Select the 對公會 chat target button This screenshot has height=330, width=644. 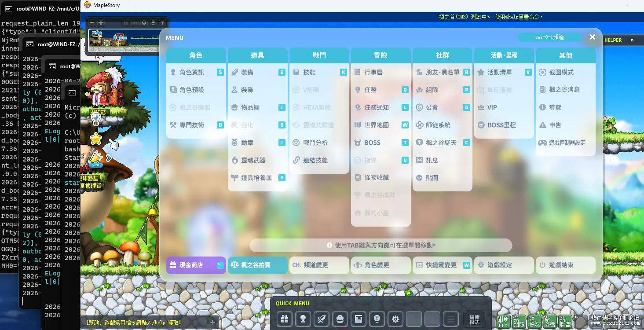coord(550,322)
